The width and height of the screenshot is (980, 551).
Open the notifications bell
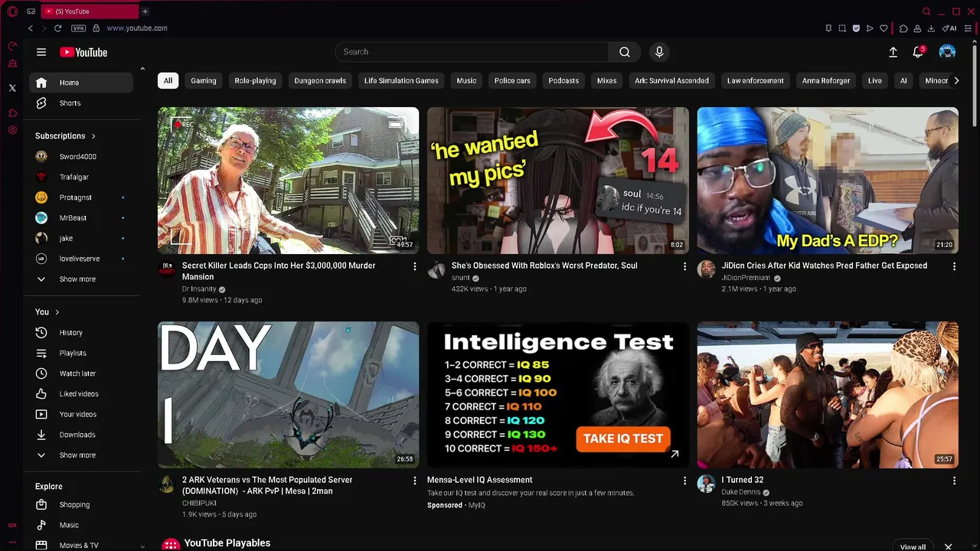(918, 52)
